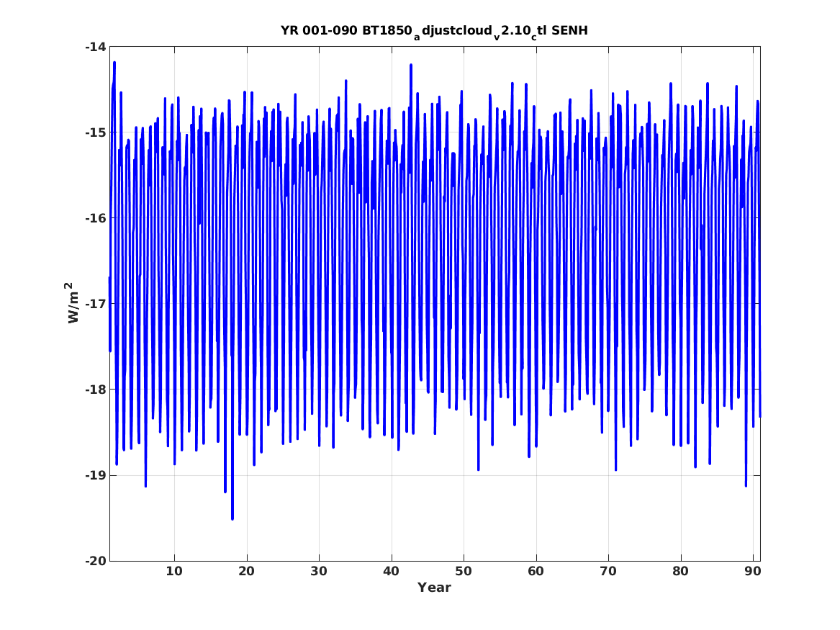Click the 50 tick label on x-axis
Image resolution: width=840 pixels, height=630 pixels.
[x=464, y=572]
